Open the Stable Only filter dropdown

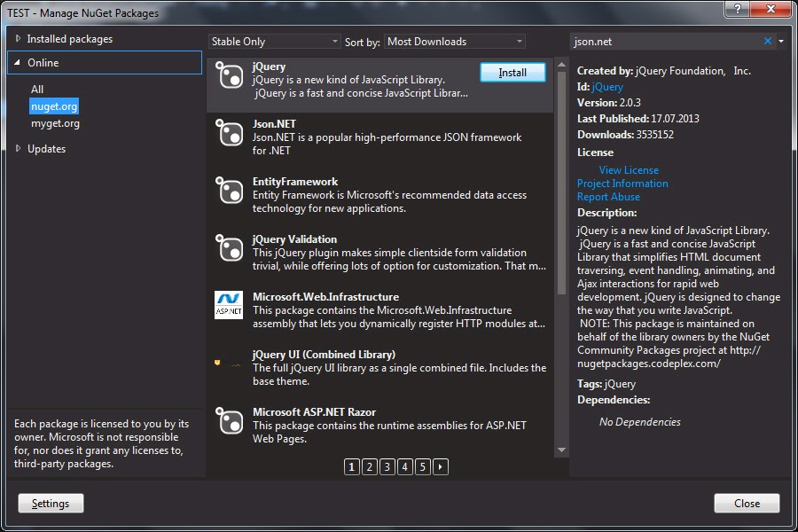pos(274,42)
